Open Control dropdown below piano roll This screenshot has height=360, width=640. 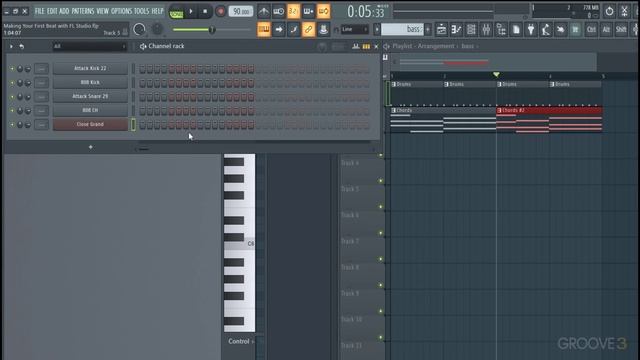(241, 341)
